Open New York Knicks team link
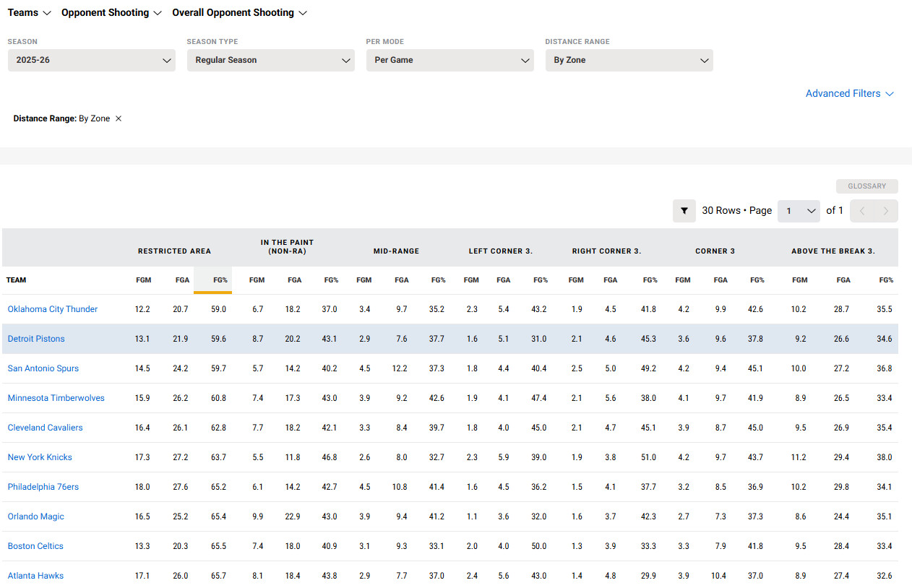The height and width of the screenshot is (588, 912). (40, 457)
